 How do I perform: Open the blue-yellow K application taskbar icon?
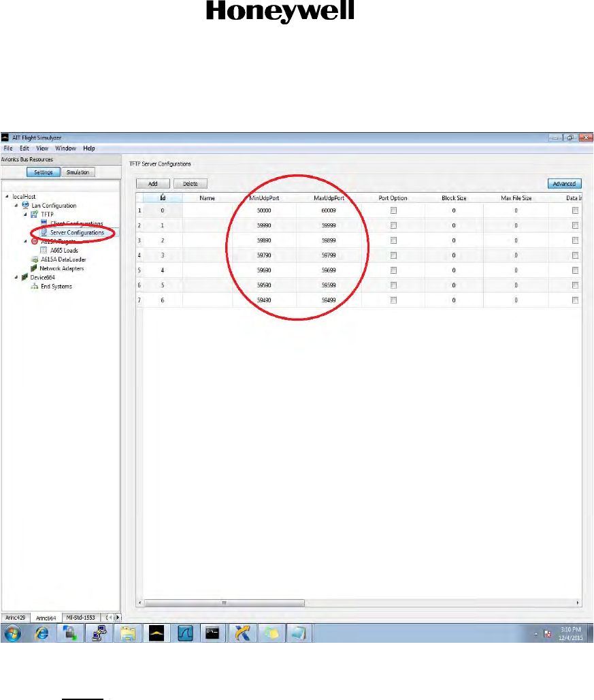[x=242, y=633]
